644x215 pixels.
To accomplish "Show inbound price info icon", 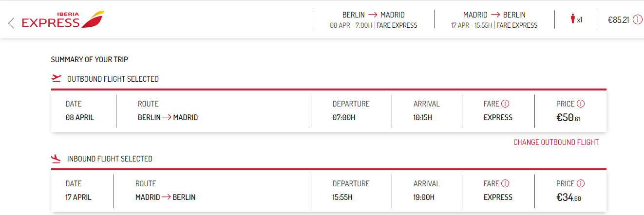I will coord(581,183).
